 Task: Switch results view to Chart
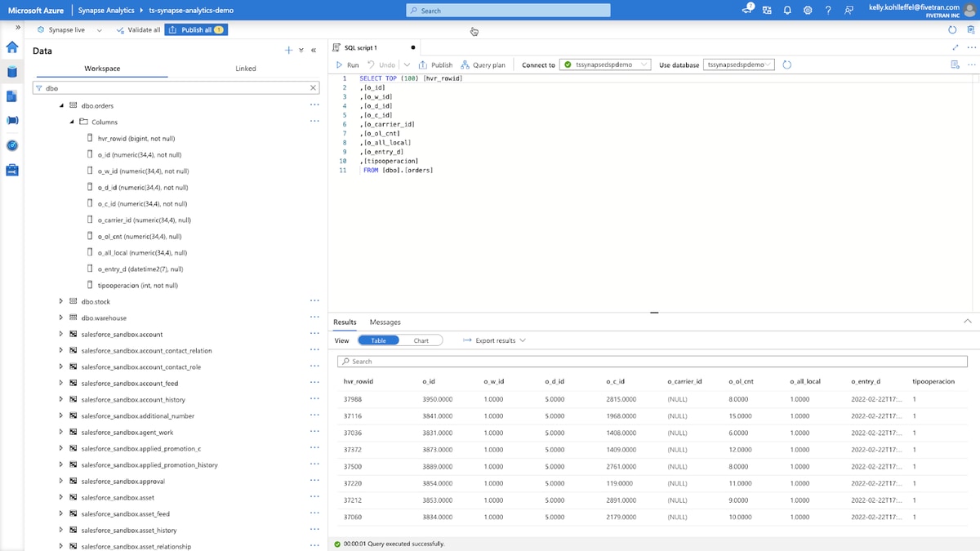coord(421,340)
